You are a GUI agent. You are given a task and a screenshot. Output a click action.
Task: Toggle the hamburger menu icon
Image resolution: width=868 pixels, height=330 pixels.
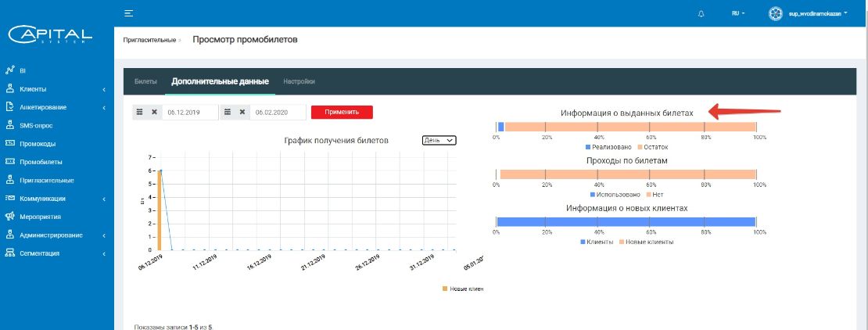[x=128, y=13]
